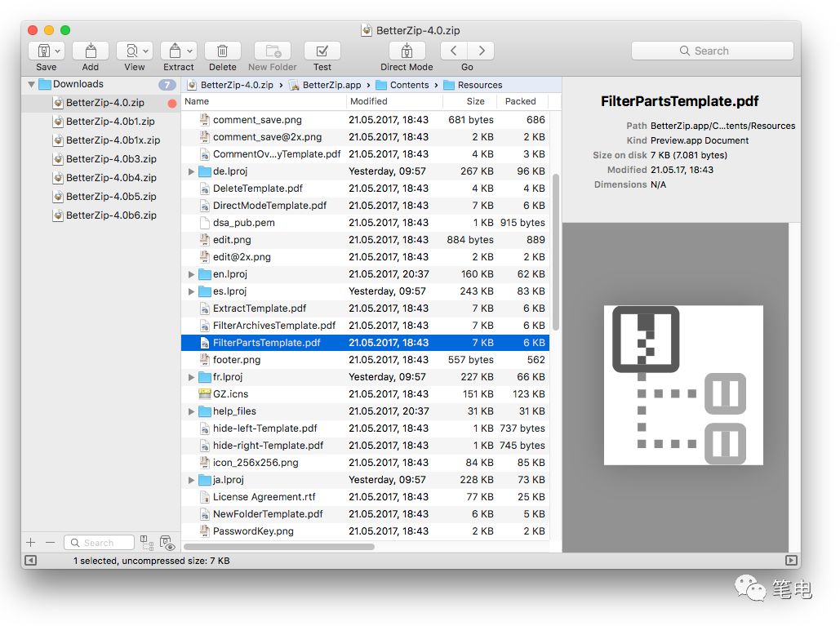Toggle the preview pane eye icon
Viewport: 840px width, 626px height.
pos(167,541)
